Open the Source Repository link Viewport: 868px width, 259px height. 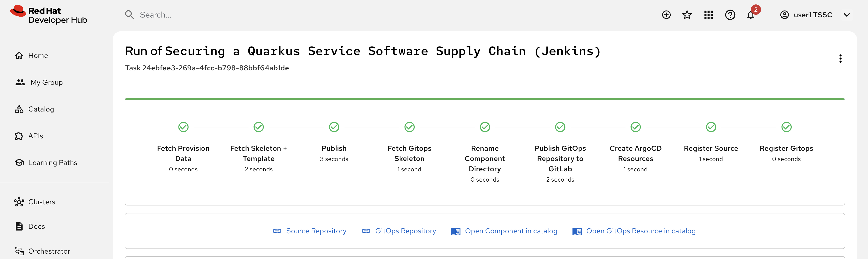point(316,231)
